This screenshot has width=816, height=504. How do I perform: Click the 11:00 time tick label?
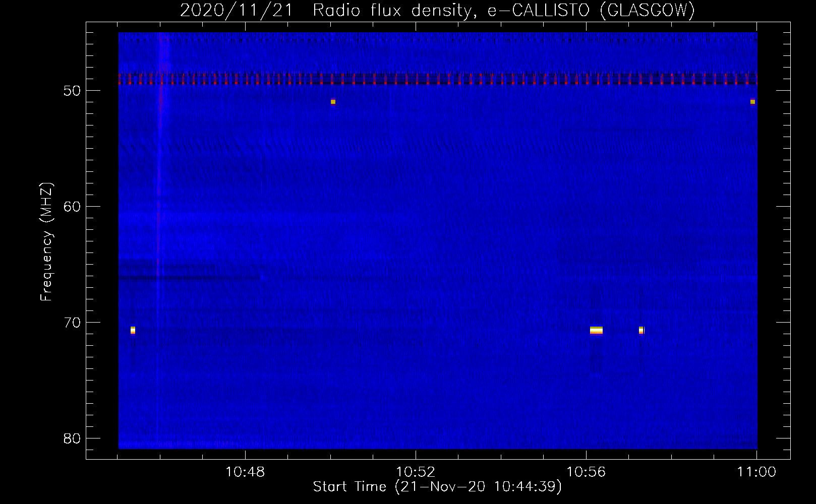(756, 472)
